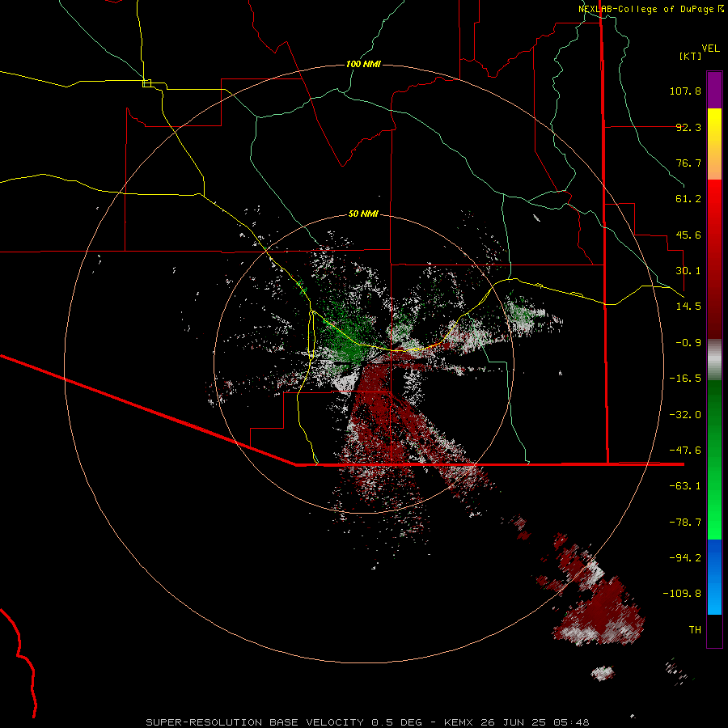Click the Super-Resolution Base Velocity KEMX caption
This screenshot has width=728, height=728.
click(367, 722)
